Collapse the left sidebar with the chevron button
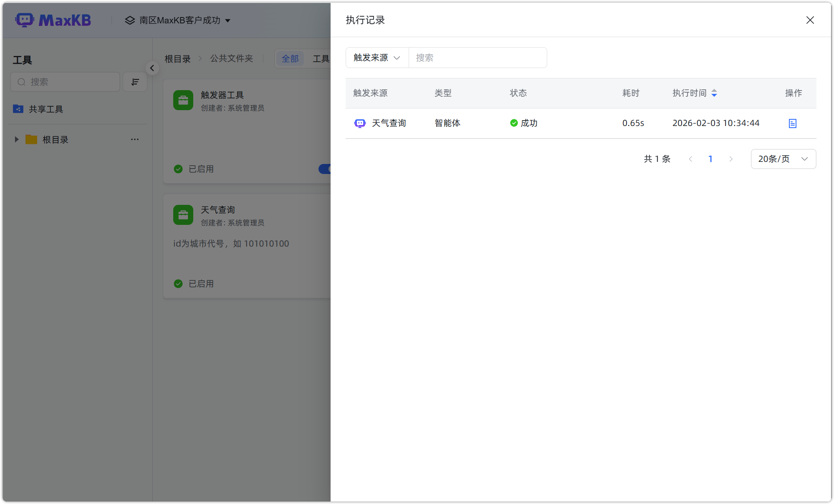This screenshot has height=504, width=834. coord(152,68)
